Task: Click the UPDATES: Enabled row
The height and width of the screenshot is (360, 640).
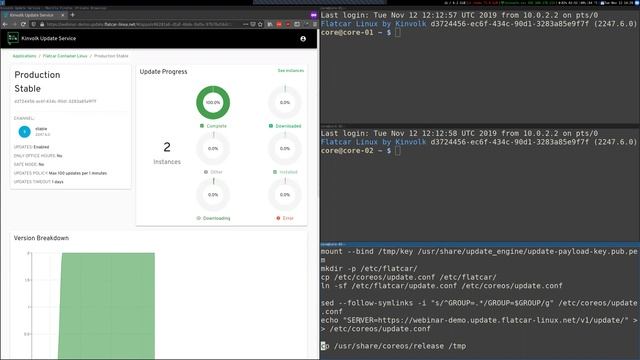Action: point(31,147)
